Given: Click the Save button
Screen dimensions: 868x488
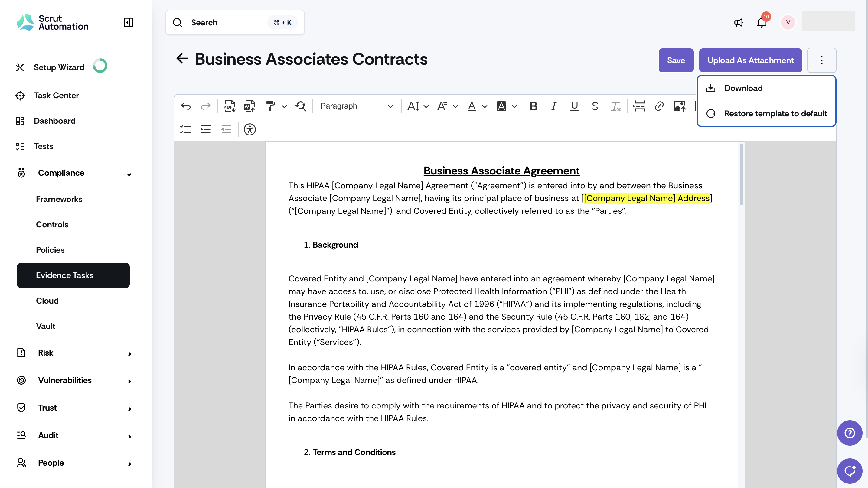Looking at the screenshot, I should click(x=676, y=60).
